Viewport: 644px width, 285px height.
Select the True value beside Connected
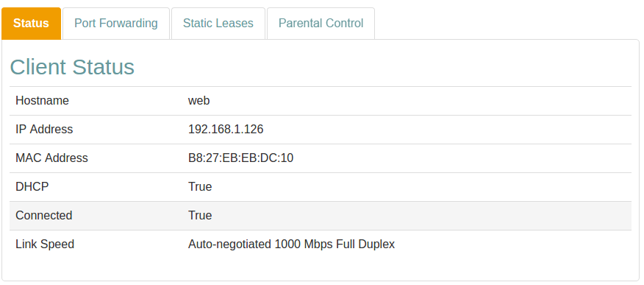click(x=200, y=216)
